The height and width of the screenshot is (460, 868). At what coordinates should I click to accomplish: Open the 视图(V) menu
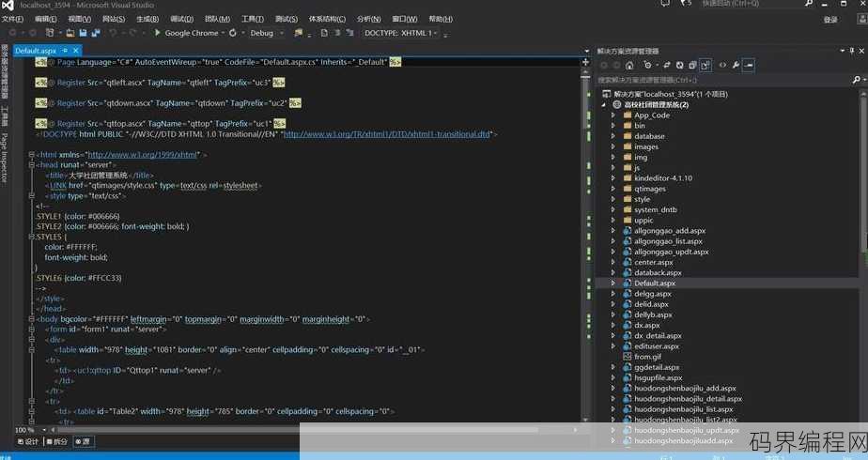coord(79,19)
